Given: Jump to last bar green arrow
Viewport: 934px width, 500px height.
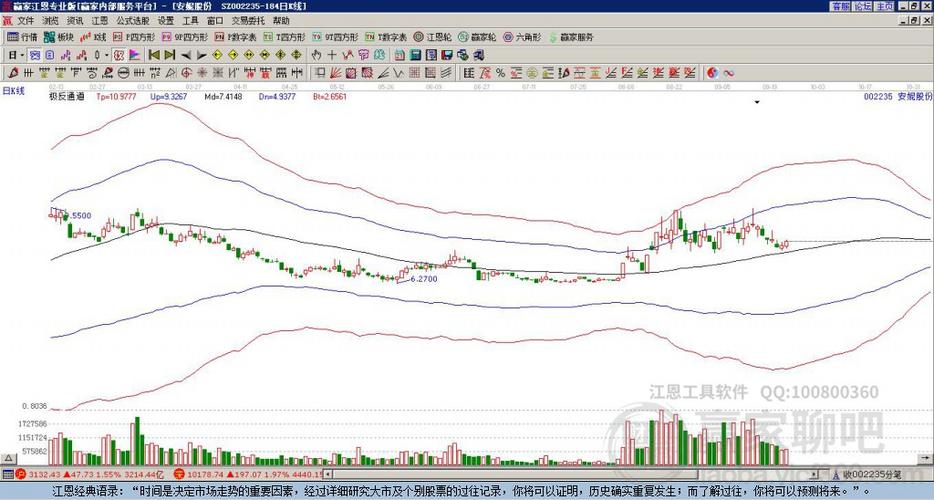Looking at the screenshot, I should [170, 55].
